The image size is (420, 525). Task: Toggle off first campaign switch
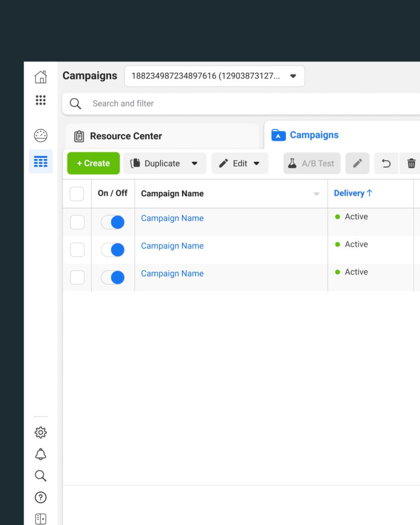pos(113,223)
